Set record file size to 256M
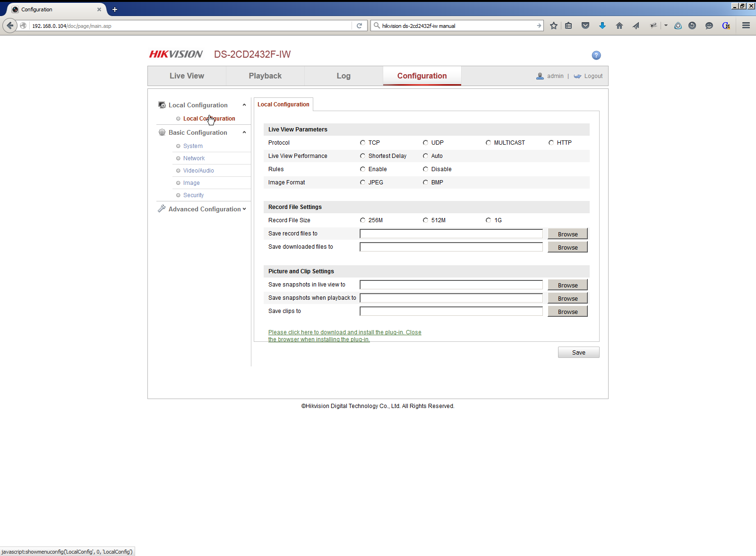The image size is (756, 556). [x=362, y=220]
